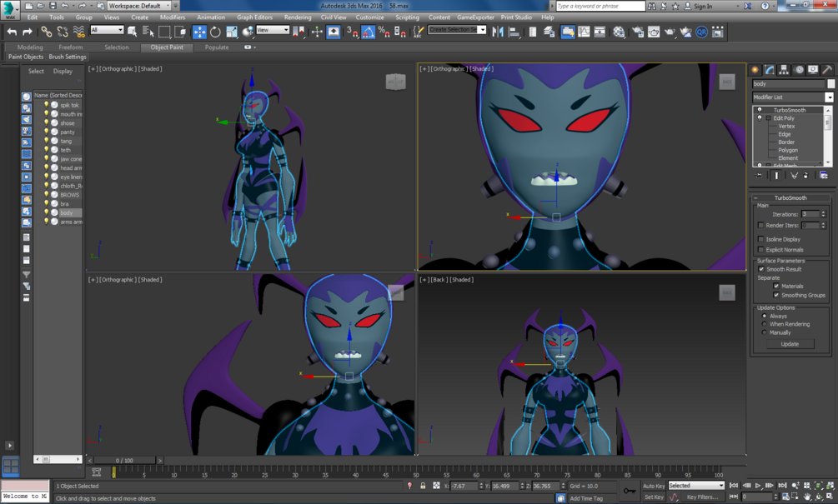Activate Bind to Space Warp tool
The image size is (838, 504).
pyautogui.click(x=78, y=32)
